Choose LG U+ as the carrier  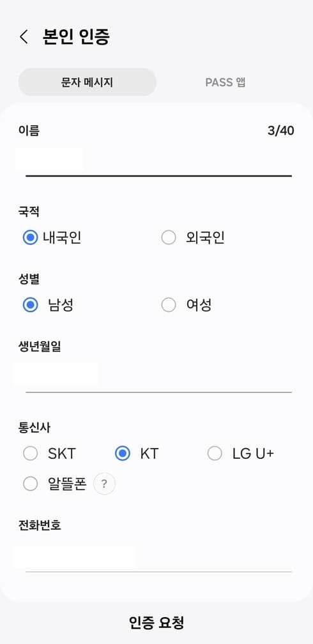(241, 454)
